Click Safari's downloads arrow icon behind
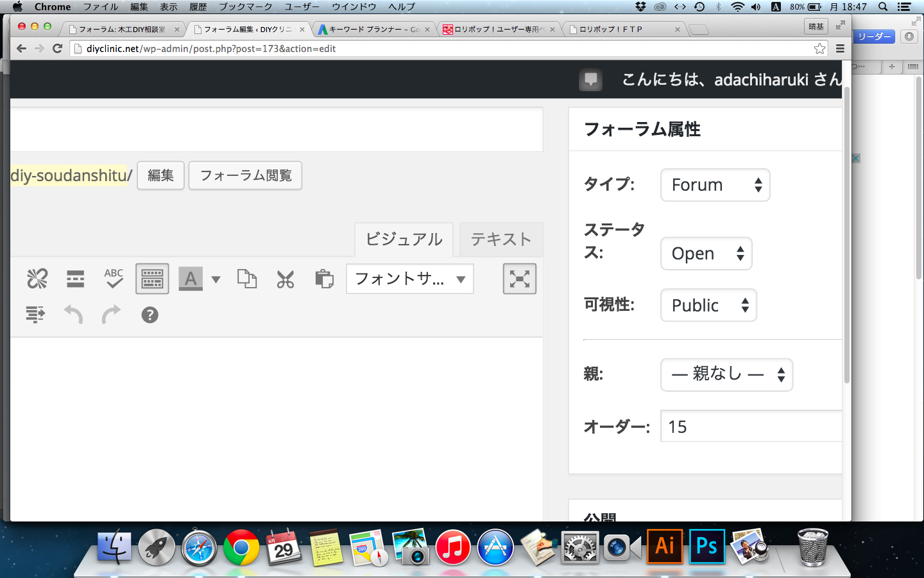The height and width of the screenshot is (578, 924). pyautogui.click(x=909, y=37)
